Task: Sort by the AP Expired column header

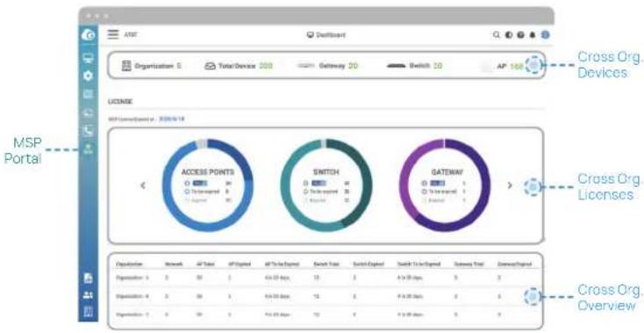Action: tap(240, 264)
